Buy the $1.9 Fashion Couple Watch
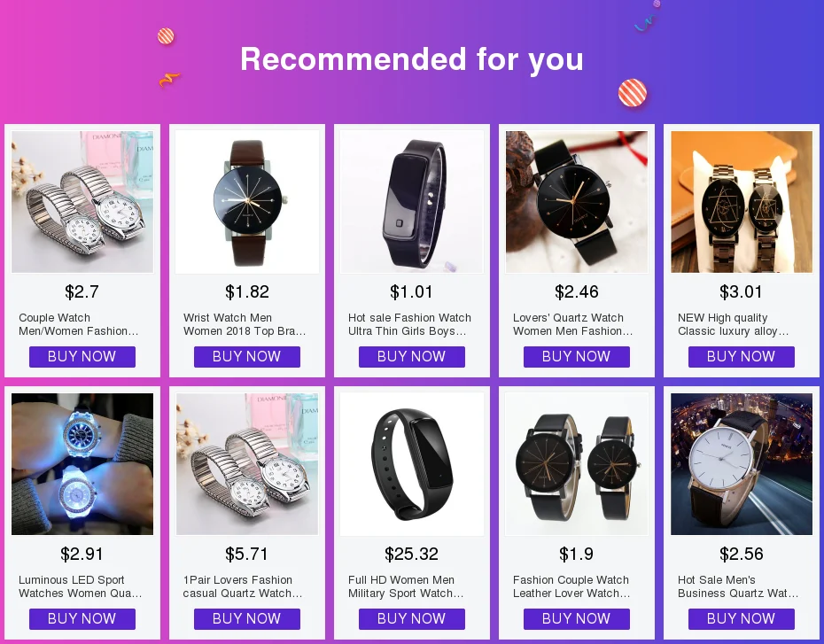 tap(577, 619)
